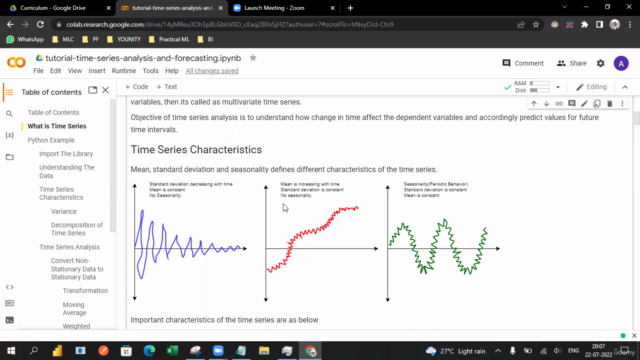The height and width of the screenshot is (360, 640).
Task: Show hidden system tray icons
Action: (x=498, y=351)
